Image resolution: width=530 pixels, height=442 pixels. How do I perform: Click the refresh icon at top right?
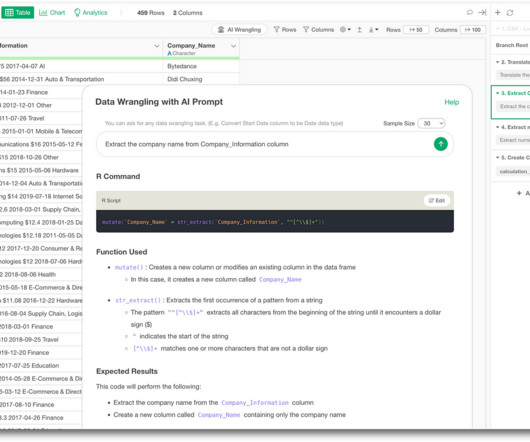pyautogui.click(x=510, y=13)
